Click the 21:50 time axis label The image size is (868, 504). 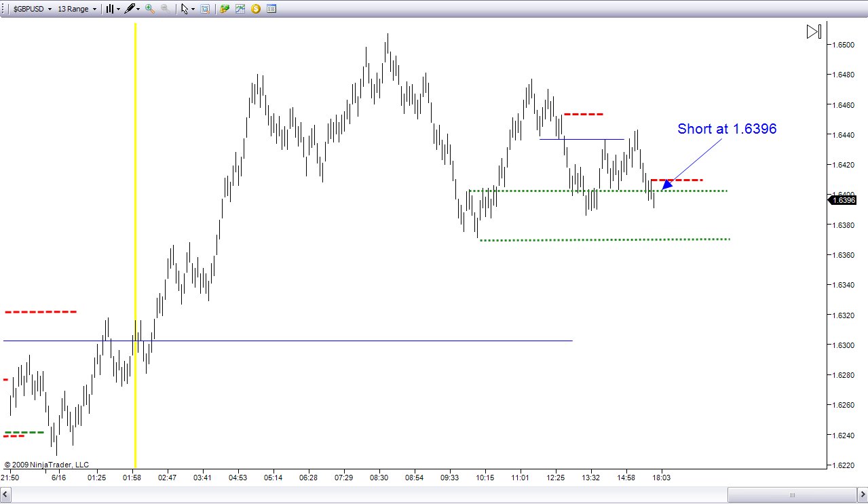[x=10, y=478]
